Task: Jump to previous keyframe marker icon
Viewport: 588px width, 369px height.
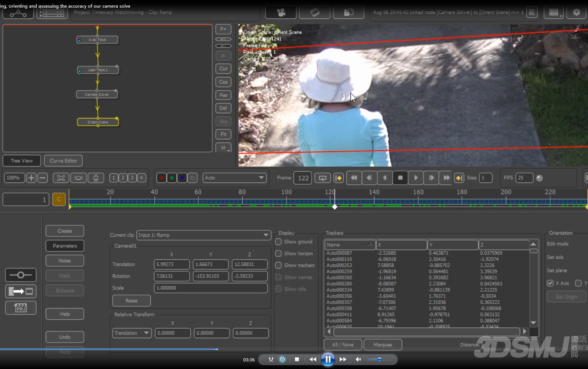Action: coord(338,178)
